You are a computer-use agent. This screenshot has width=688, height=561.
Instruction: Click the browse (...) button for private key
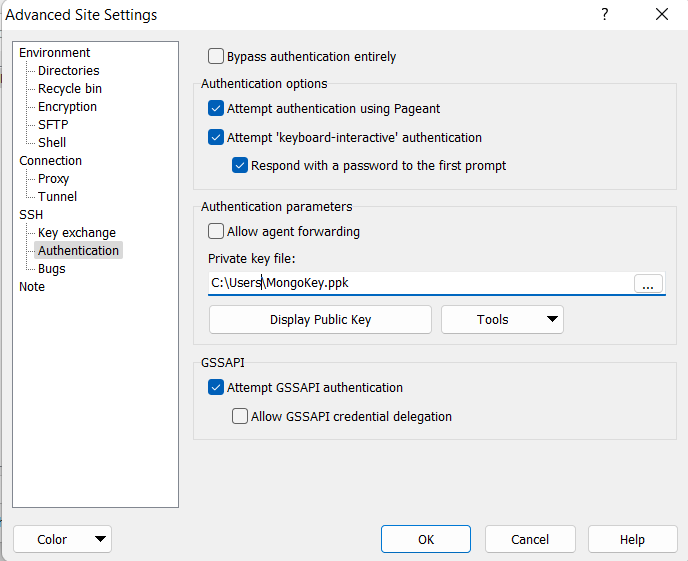[x=648, y=284]
